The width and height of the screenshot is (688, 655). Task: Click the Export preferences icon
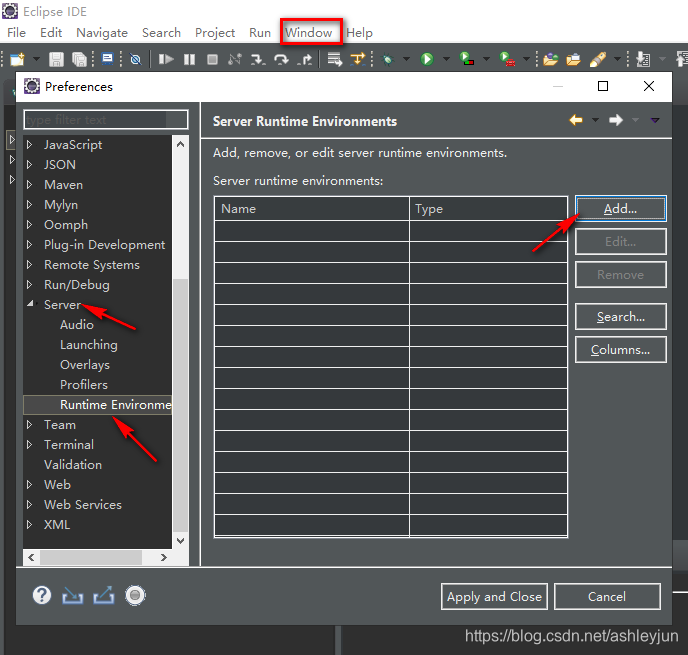pos(104,595)
